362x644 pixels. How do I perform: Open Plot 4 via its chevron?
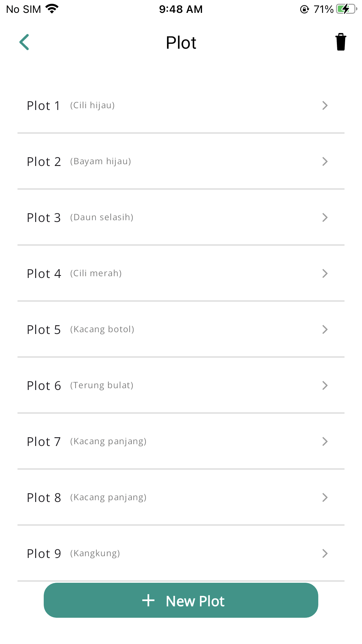(x=325, y=273)
